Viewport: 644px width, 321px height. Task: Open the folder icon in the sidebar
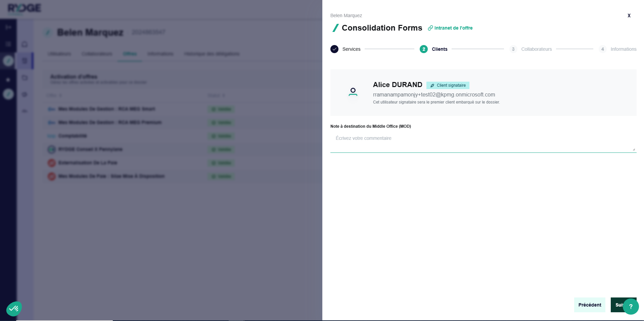(25, 78)
